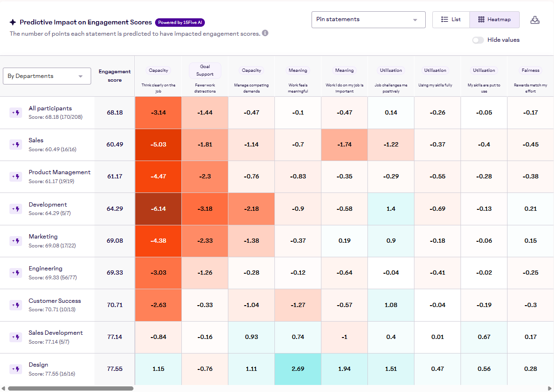Click the download icon at top right
Image resolution: width=554 pixels, height=392 pixels.
(535, 20)
